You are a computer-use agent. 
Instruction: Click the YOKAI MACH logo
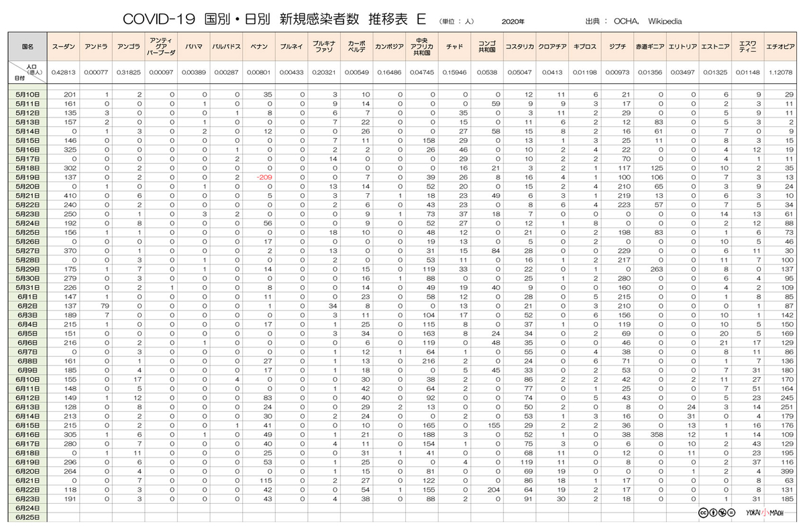[765, 513]
